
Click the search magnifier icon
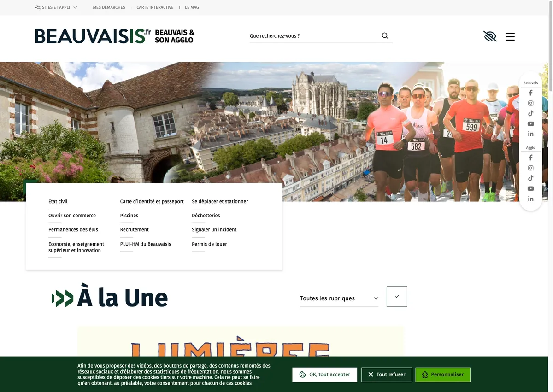(x=385, y=36)
